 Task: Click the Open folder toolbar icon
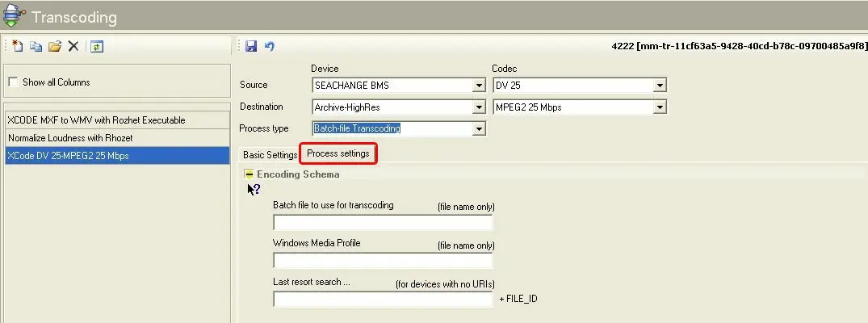point(54,47)
